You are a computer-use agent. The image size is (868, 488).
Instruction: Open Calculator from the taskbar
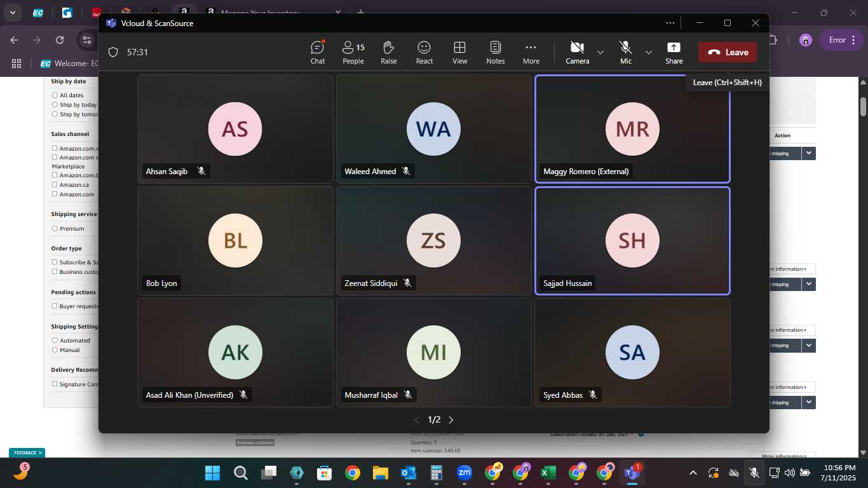coord(436,473)
